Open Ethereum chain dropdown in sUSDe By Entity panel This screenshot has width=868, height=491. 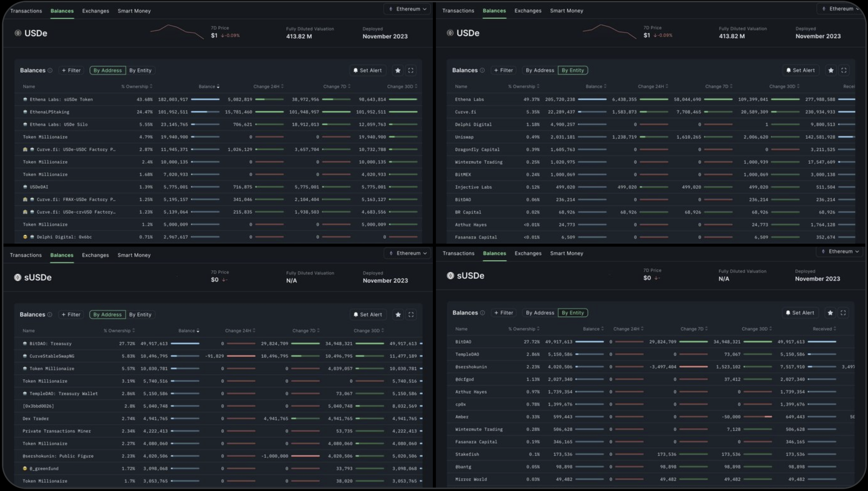(840, 252)
